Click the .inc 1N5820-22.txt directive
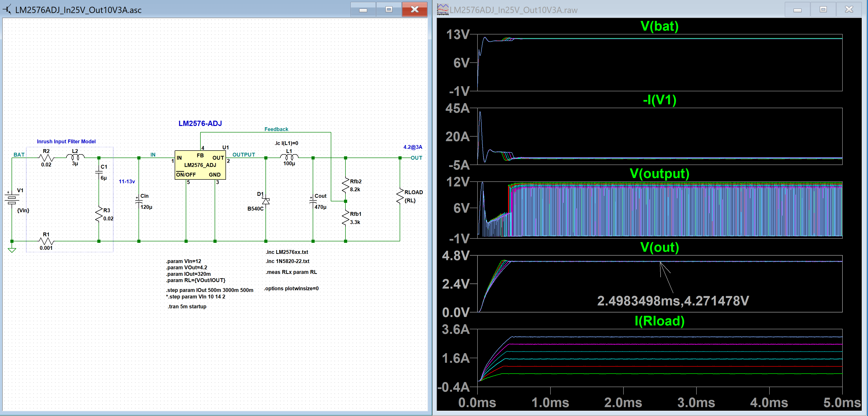 point(287,261)
